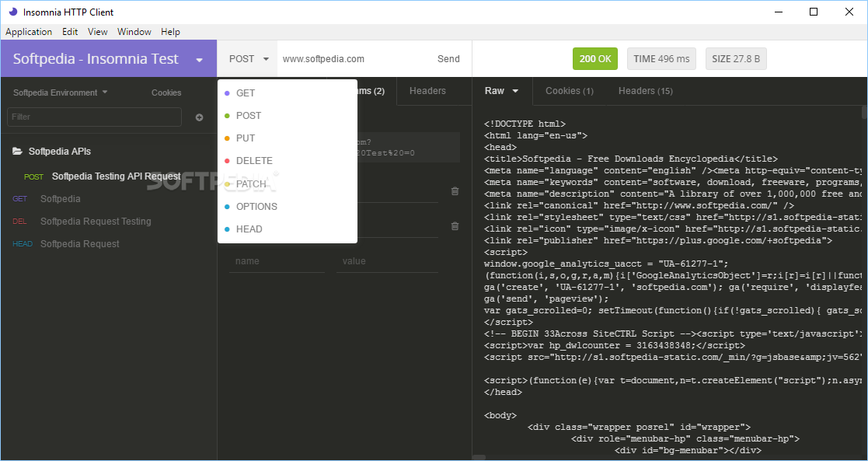
Task: Click the new parameter value field
Action: coord(387,261)
